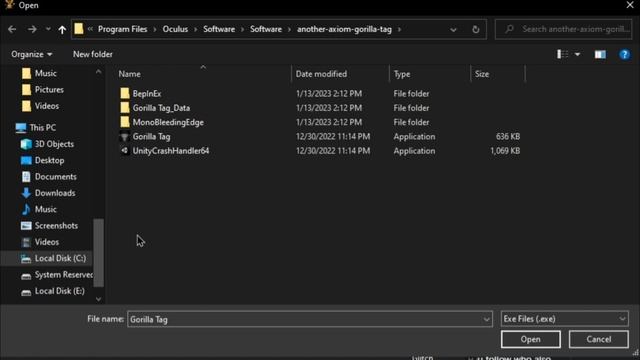
Task: Expand the File name history dropdown
Action: (x=487, y=319)
